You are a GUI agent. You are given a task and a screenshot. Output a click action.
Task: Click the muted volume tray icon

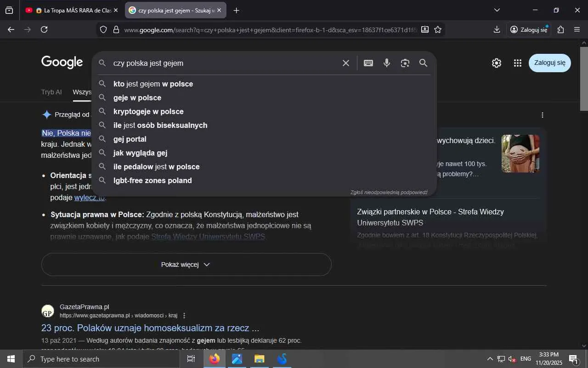(512, 359)
